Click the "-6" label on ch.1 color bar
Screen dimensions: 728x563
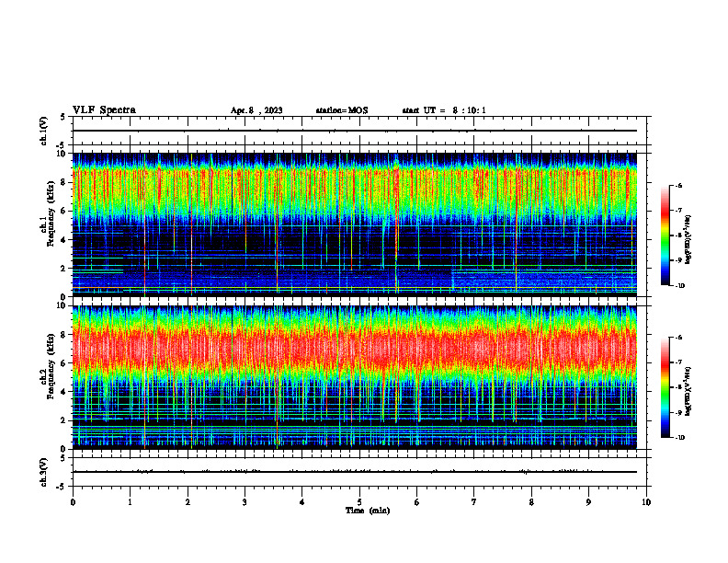(678, 185)
